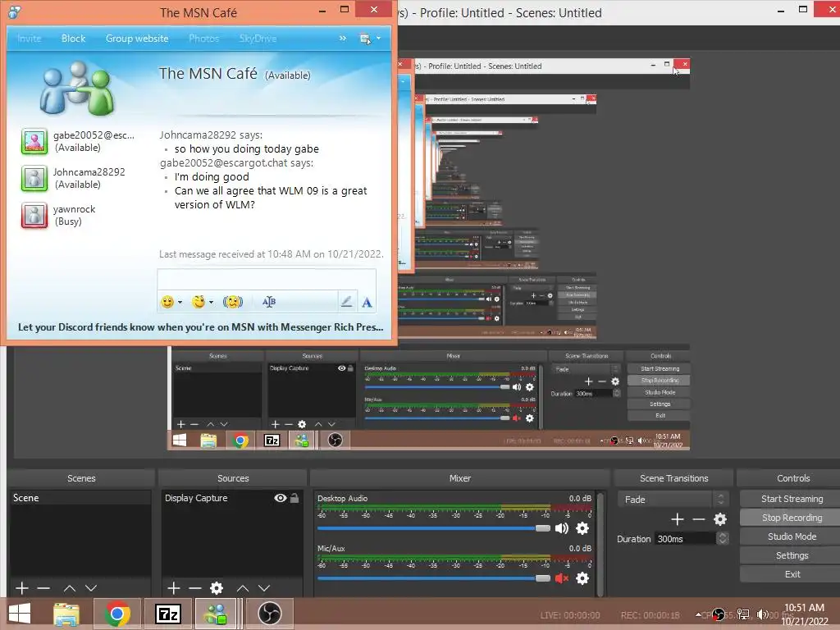The height and width of the screenshot is (630, 840).
Task: Add a new source with plus icon
Action: pos(174,588)
